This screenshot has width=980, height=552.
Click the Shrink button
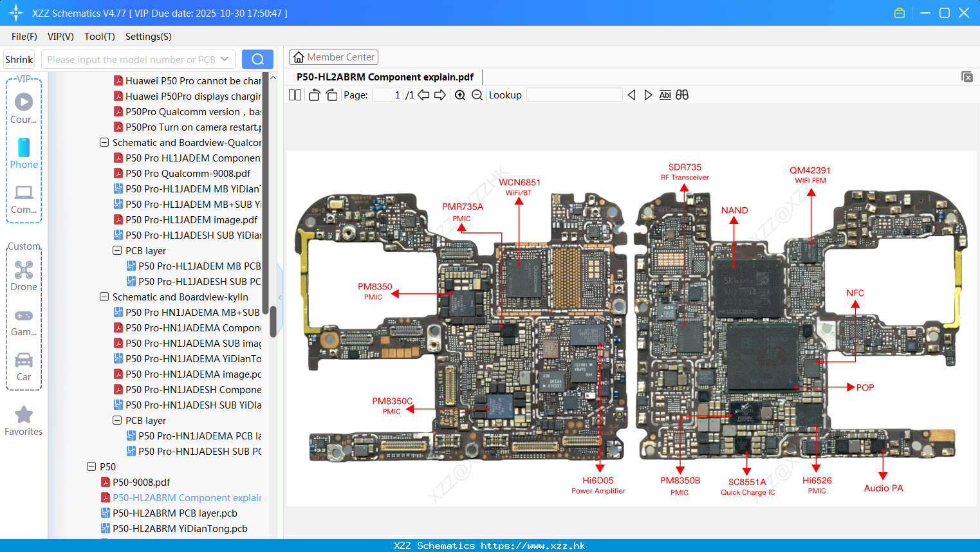(x=19, y=59)
